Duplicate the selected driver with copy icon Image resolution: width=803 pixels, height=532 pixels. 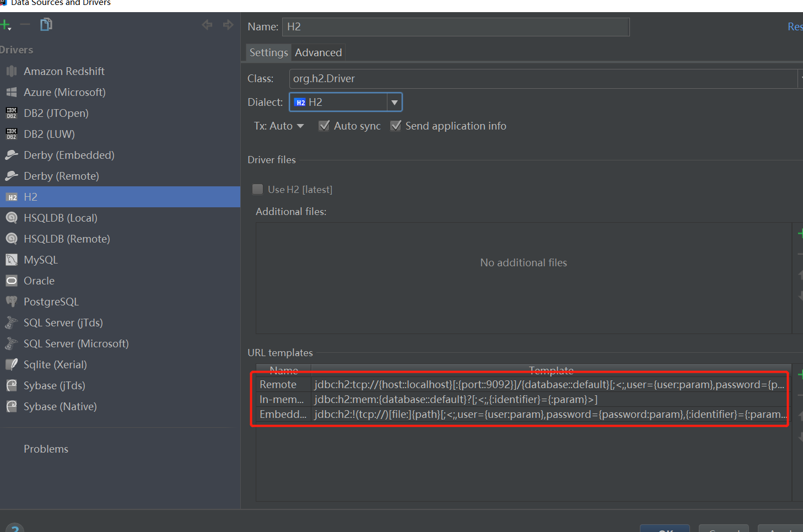tap(46, 24)
